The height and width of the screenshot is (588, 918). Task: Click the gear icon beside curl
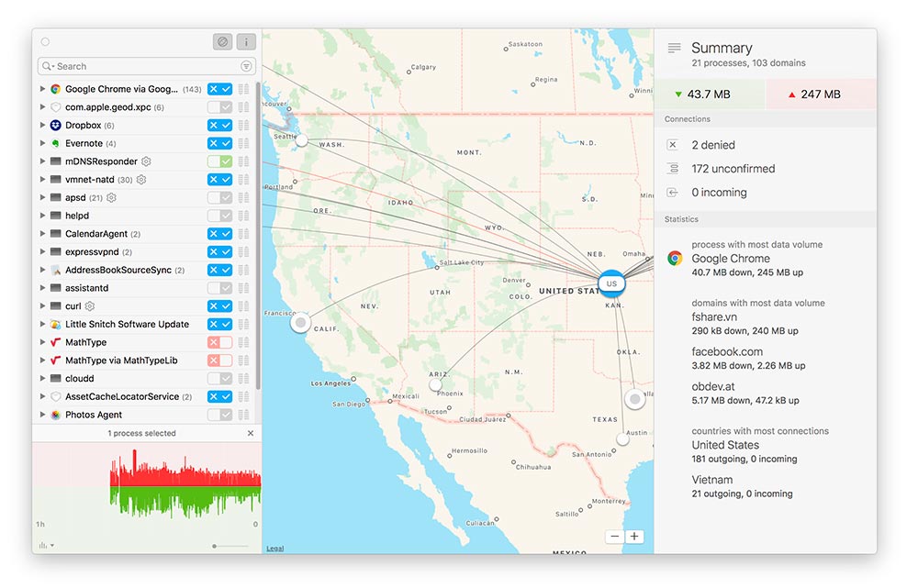coord(90,306)
